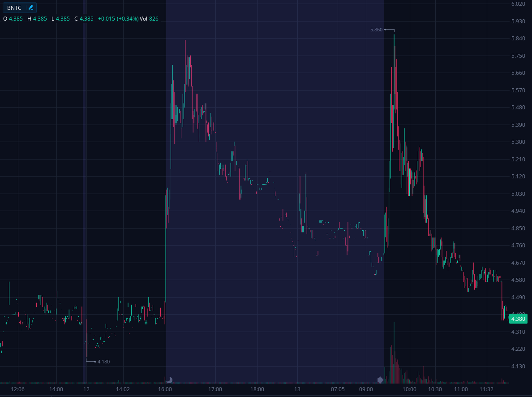Image resolution: width=532 pixels, height=397 pixels.
Task: Select the pencil annotation icon beside BNTC
Action: (x=30, y=8)
